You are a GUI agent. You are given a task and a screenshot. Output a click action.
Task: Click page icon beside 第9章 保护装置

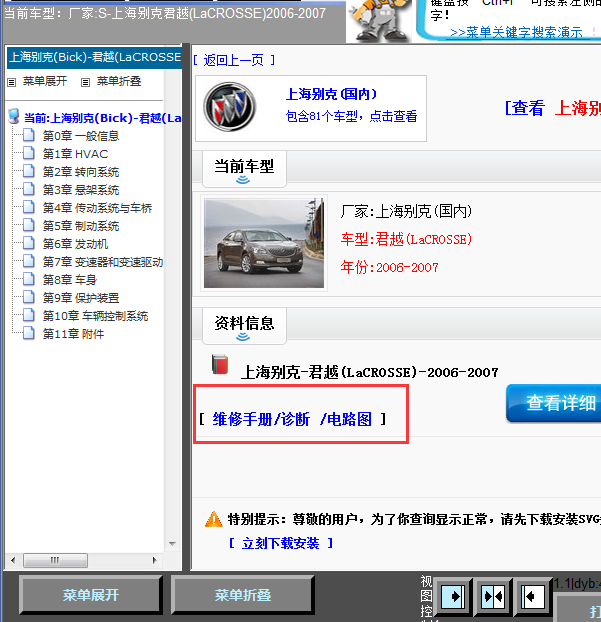point(29,297)
